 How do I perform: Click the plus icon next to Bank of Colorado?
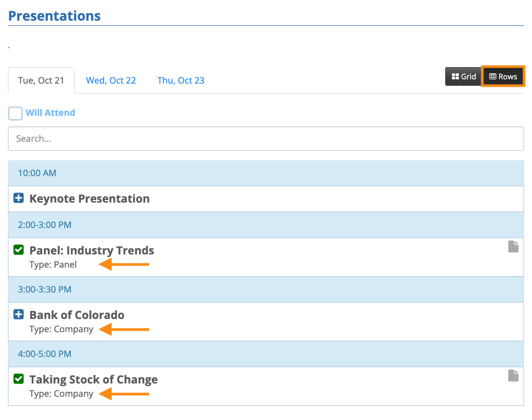click(19, 315)
